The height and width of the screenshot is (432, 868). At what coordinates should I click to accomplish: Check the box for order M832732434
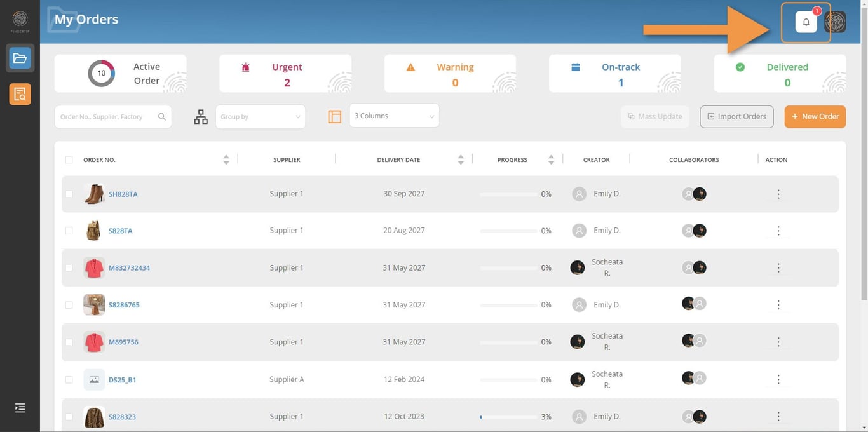[x=69, y=267]
